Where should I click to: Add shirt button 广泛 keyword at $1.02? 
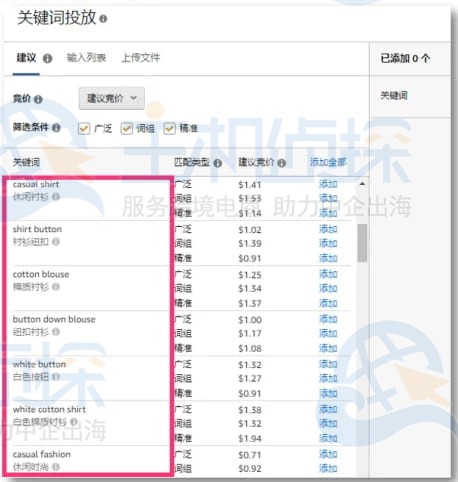(x=328, y=229)
